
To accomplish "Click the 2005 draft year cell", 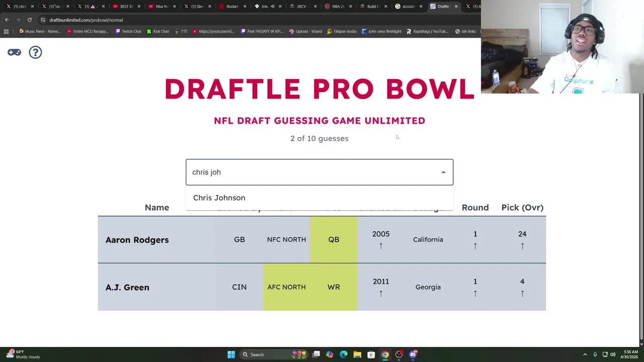I will [x=381, y=239].
